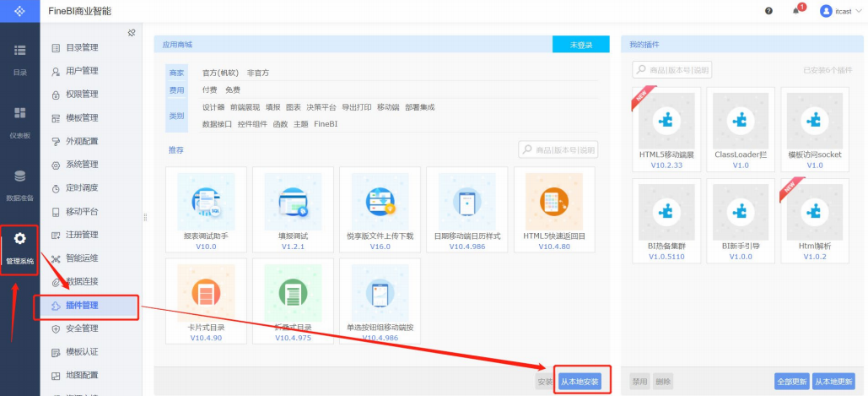Select 函数 category
Viewport: 868px width, 396px height.
coord(281,124)
